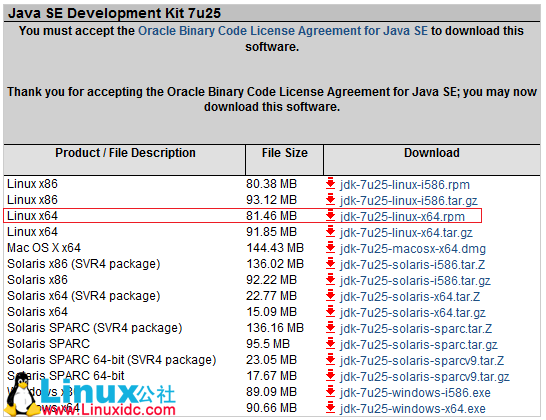
Task: Download jdk-7u25-macosx-x64.dmg file link
Action: [413, 249]
